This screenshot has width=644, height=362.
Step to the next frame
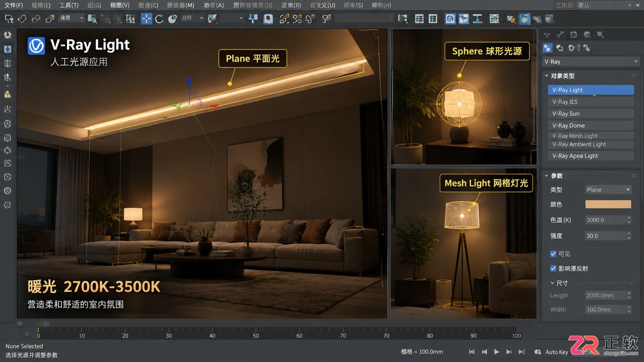click(x=509, y=352)
